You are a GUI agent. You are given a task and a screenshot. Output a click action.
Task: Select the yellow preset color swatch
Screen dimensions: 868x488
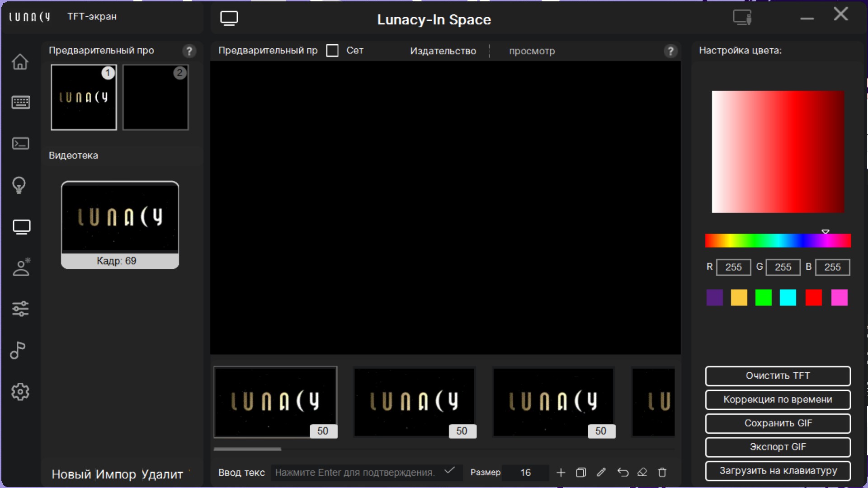point(739,298)
